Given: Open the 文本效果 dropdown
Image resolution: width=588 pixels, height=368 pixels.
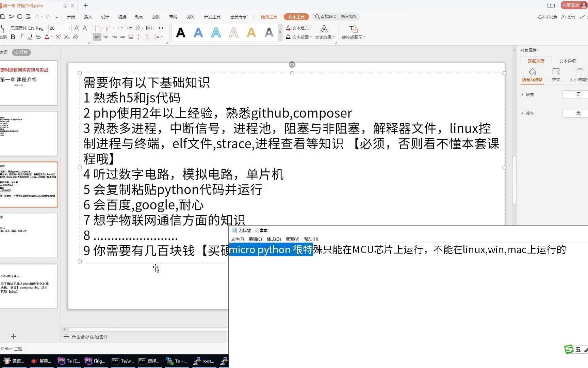Looking at the screenshot, I should click(325, 33).
